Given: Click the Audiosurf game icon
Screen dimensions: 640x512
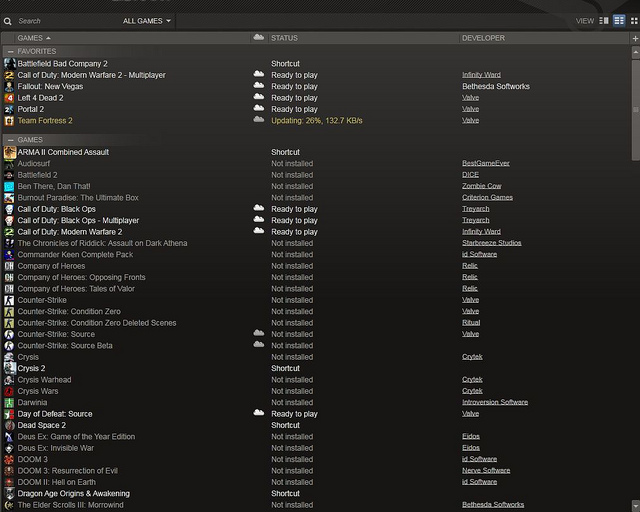Looking at the screenshot, I should coord(9,164).
